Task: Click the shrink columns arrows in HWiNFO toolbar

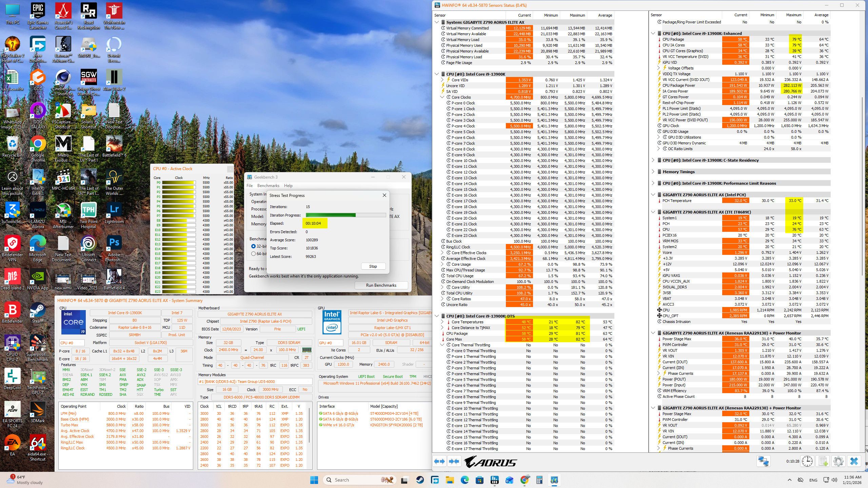Action: tap(454, 461)
